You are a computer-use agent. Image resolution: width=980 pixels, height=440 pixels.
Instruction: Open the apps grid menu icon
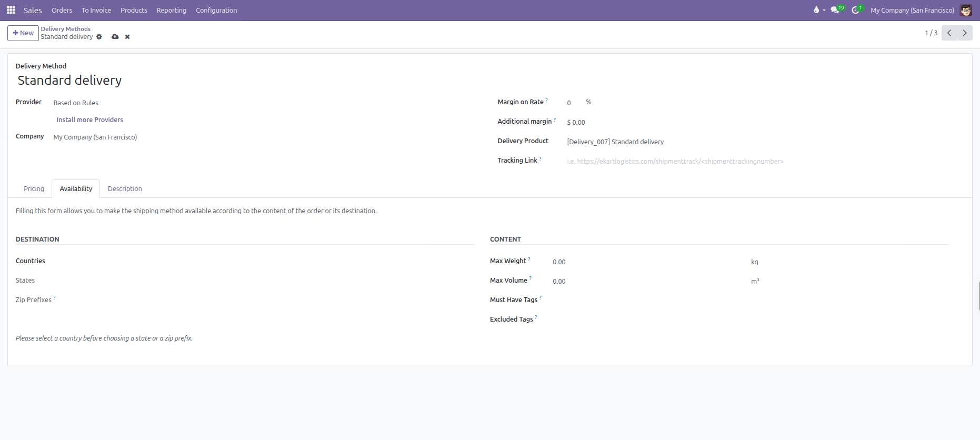point(11,10)
